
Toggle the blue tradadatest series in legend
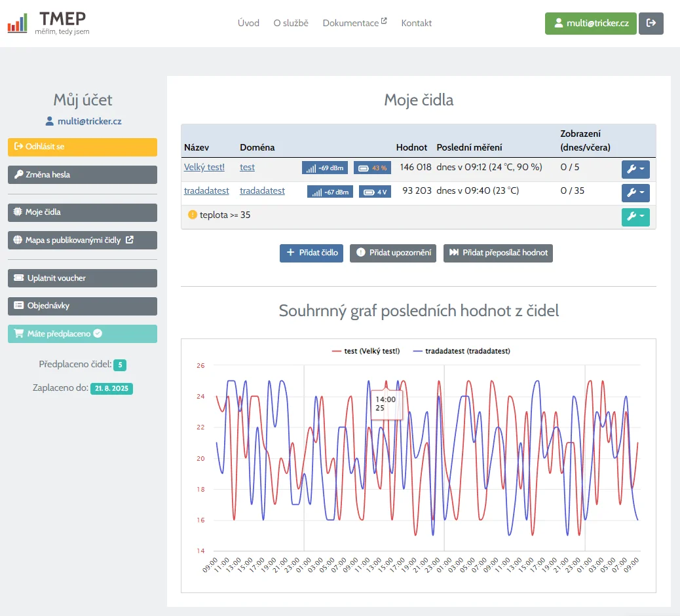click(x=461, y=351)
